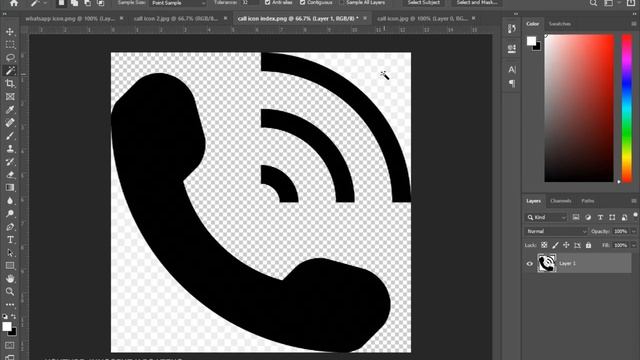The width and height of the screenshot is (640, 360).
Task: Expand the Fill slider arrow
Action: (x=633, y=245)
